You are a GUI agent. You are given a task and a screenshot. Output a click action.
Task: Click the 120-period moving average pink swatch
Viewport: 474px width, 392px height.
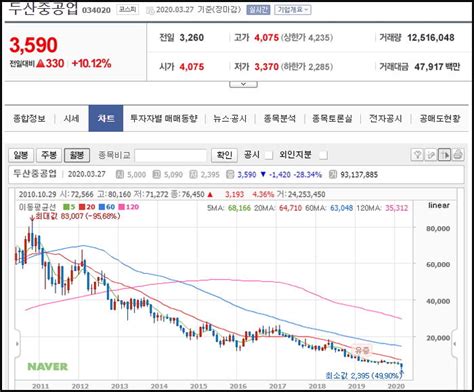click(122, 207)
